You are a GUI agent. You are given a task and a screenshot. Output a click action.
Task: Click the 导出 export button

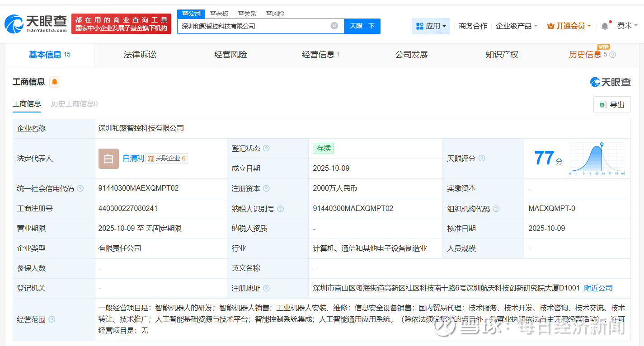coord(612,104)
